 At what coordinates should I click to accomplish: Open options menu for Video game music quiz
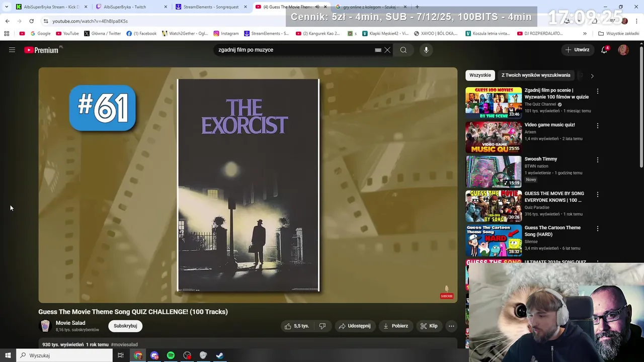pos(598,126)
